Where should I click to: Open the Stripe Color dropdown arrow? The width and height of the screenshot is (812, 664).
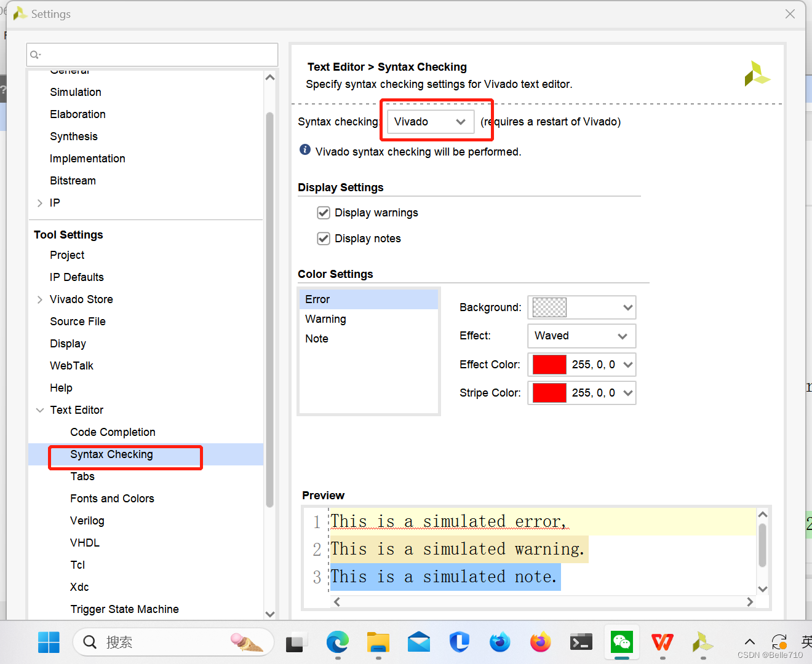pos(628,393)
